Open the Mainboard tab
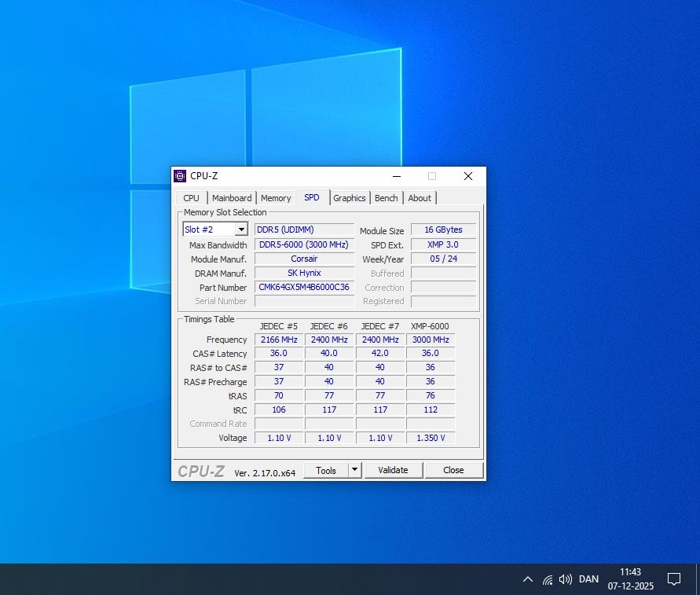The image size is (700, 595). (x=232, y=198)
